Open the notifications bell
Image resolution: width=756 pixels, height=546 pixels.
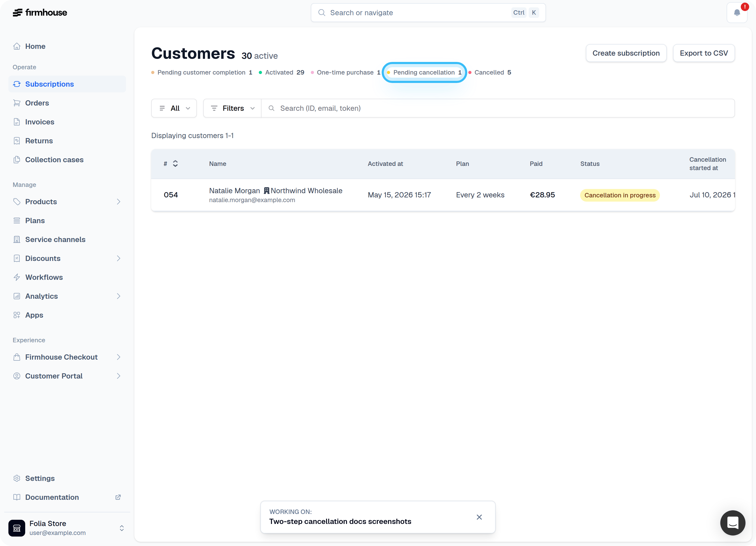point(737,13)
